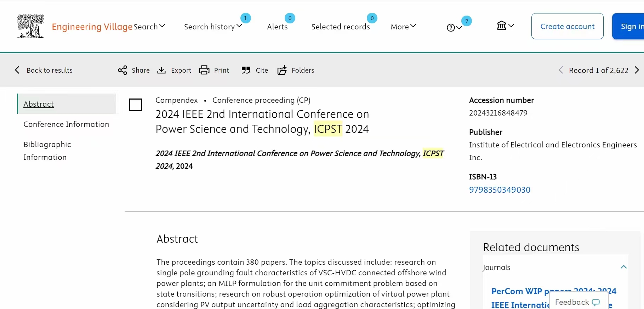Click the Engineering Village brand name
This screenshot has height=309, width=644.
click(92, 27)
